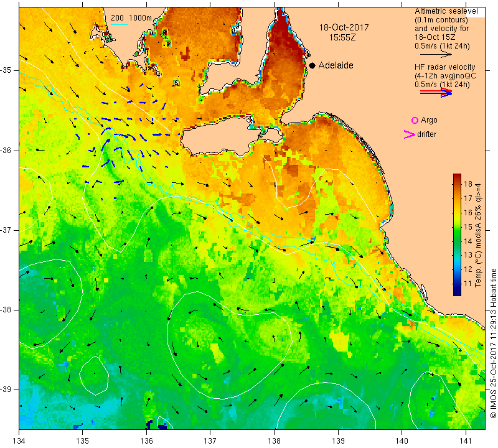Click the -38 latitude axis label

pos(6,310)
